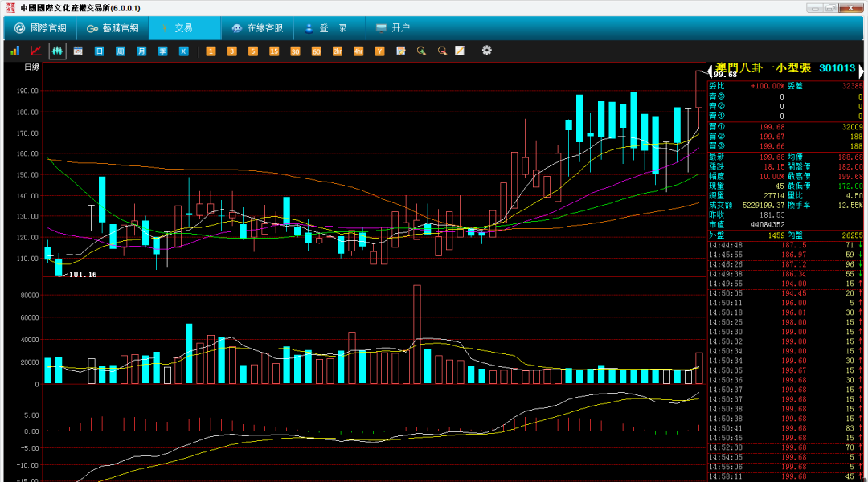Click the 外盤 value 1459

[x=776, y=235]
